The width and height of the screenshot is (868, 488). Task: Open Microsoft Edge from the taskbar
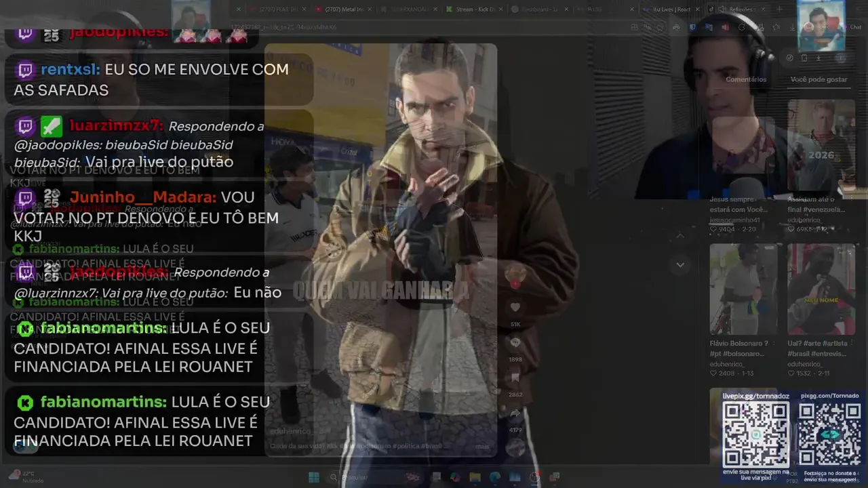click(x=494, y=477)
